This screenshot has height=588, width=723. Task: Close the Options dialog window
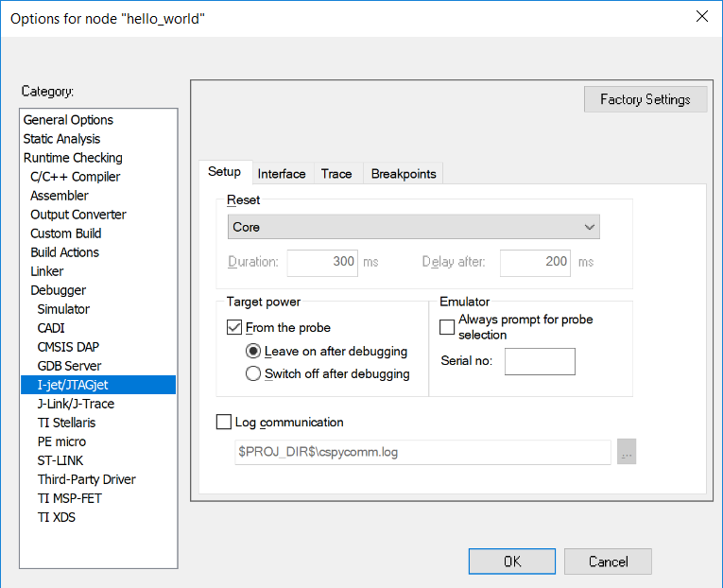(701, 16)
